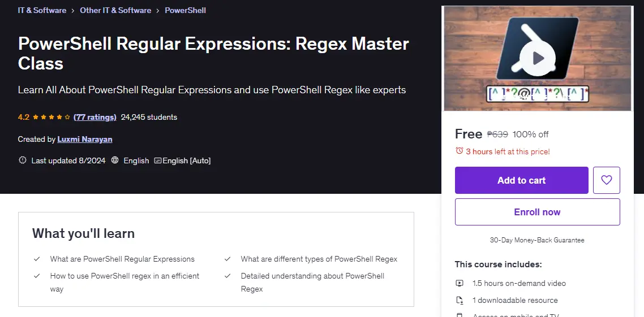Image resolution: width=644 pixels, height=317 pixels.
Task: Click 'What you'll learn' heading
Action: [83, 233]
